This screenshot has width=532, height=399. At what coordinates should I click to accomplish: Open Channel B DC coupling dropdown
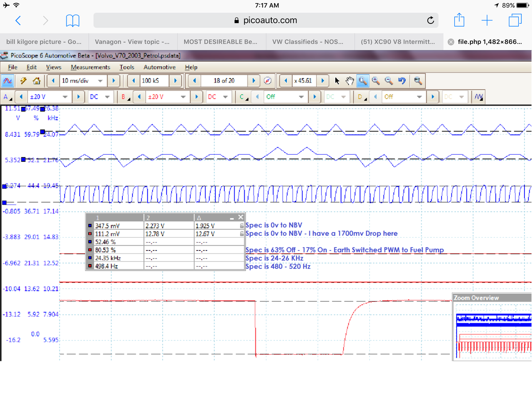(x=225, y=97)
